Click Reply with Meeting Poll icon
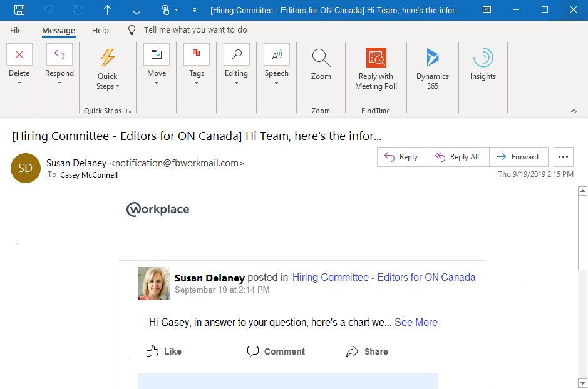588x389 pixels. click(376, 58)
